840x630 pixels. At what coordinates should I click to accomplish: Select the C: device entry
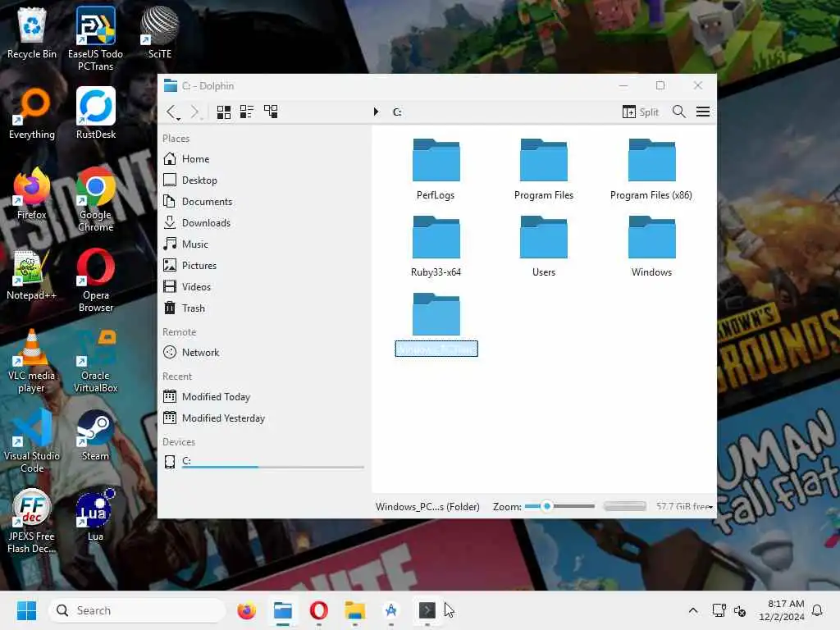[x=262, y=462]
